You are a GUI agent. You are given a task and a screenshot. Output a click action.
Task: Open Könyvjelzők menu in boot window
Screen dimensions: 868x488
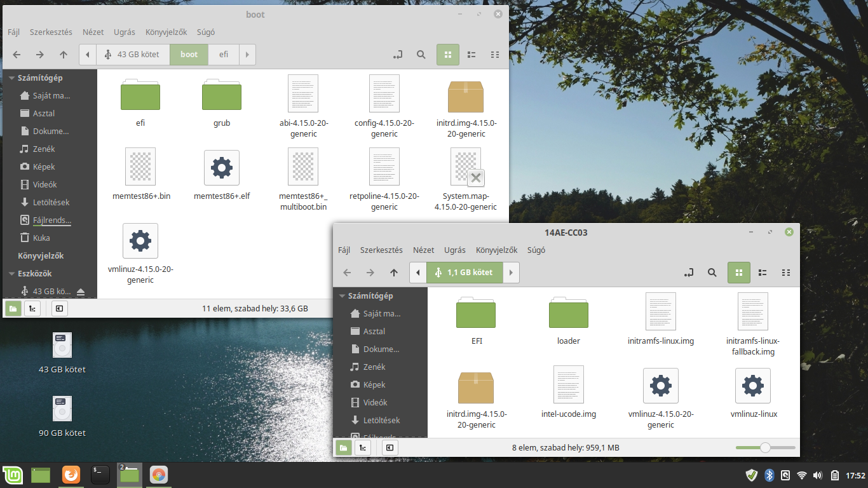(166, 32)
